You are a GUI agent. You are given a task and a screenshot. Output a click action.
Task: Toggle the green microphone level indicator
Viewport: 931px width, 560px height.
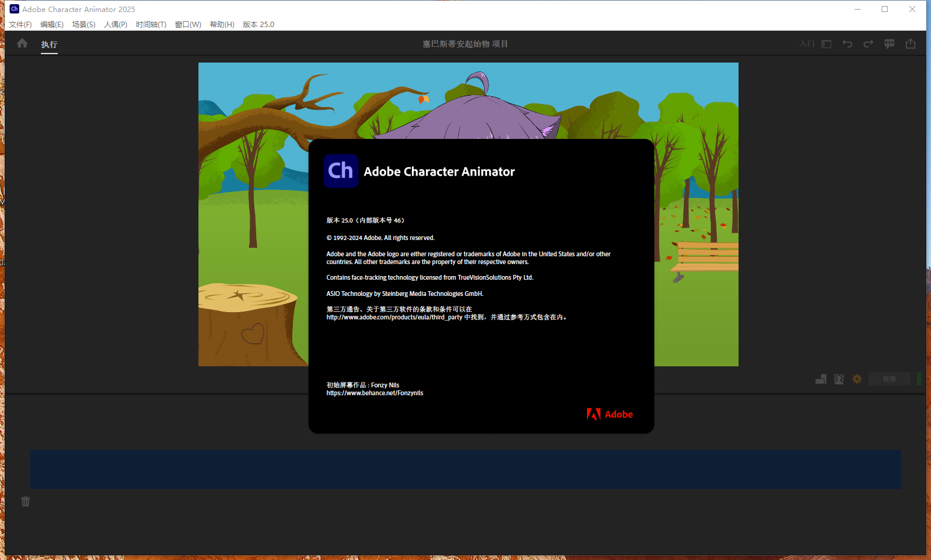[x=918, y=379]
